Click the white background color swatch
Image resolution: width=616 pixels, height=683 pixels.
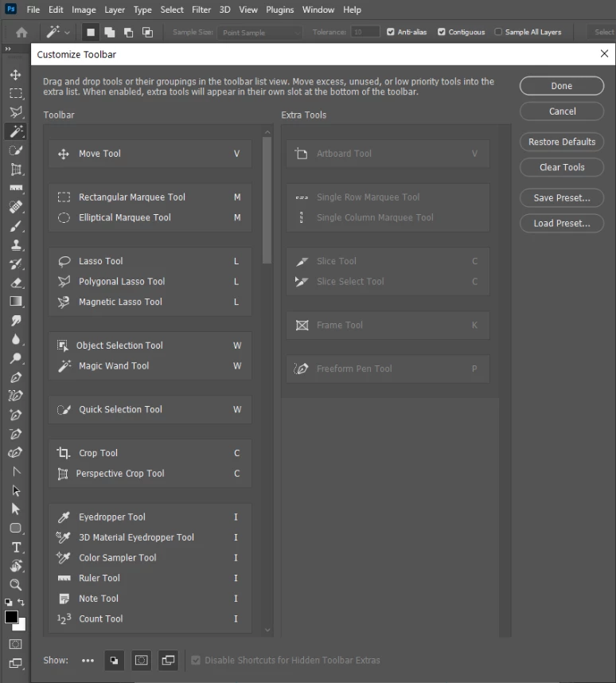click(x=21, y=626)
